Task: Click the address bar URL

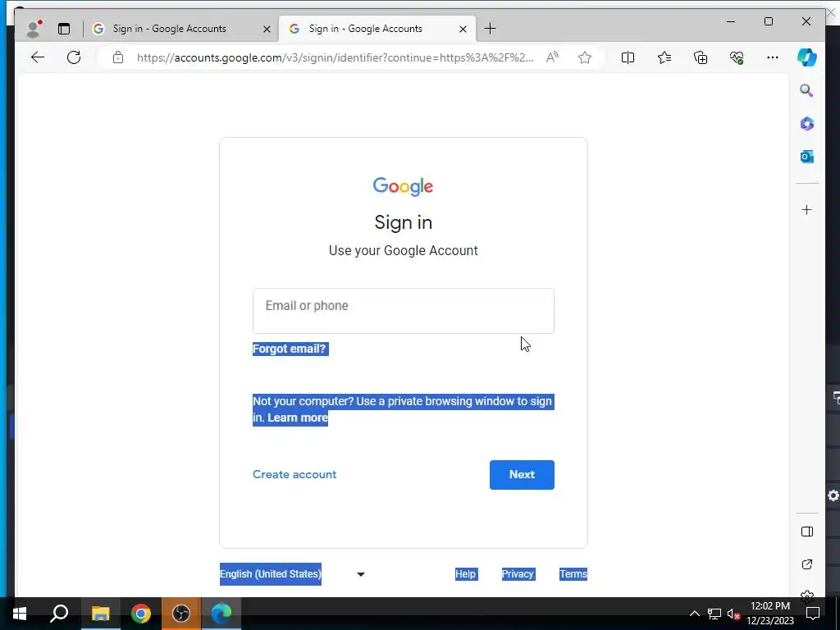Action: [x=335, y=58]
